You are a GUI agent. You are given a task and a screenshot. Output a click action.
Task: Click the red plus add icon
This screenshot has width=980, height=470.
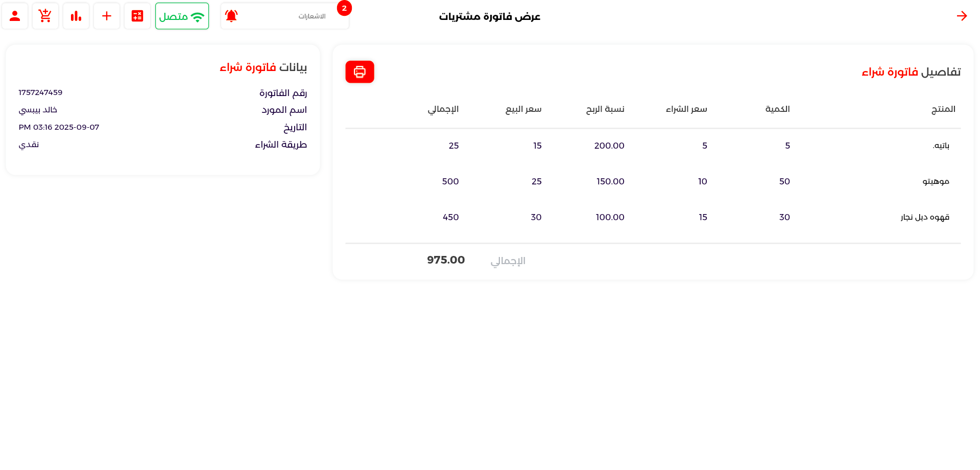click(x=107, y=16)
